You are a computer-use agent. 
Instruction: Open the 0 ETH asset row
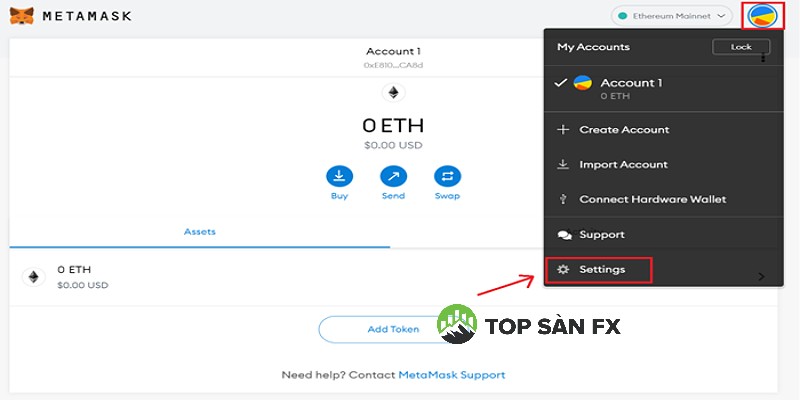tap(393, 277)
